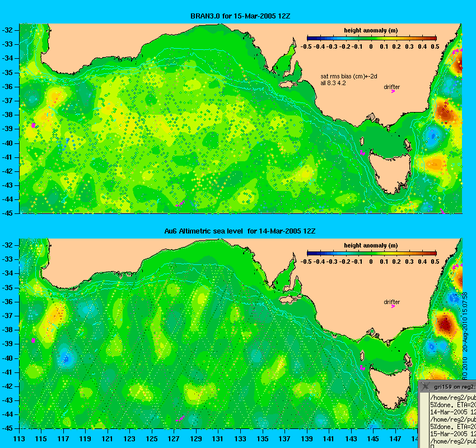Screen dimensions: 476x448
Task: Click the dark red eddy near 38S in the bottom map
Action: (x=445, y=324)
